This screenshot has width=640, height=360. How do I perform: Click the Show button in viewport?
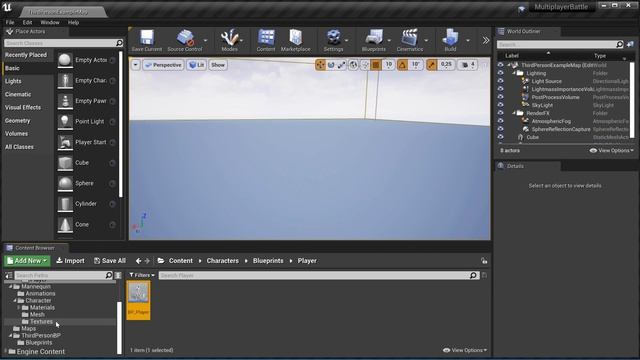coord(218,65)
